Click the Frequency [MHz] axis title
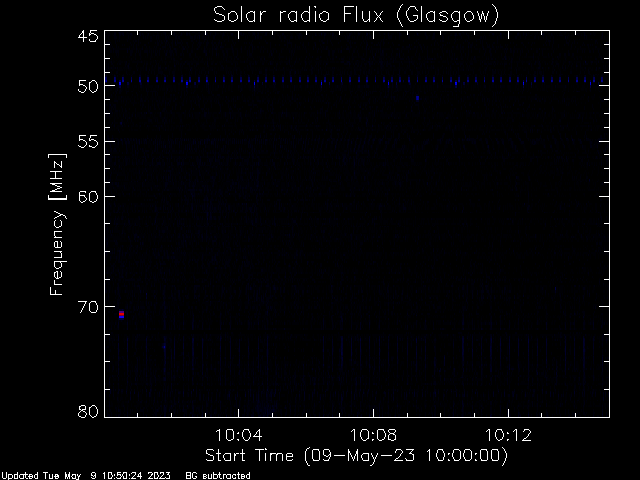640x480 pixels. pos(57,224)
